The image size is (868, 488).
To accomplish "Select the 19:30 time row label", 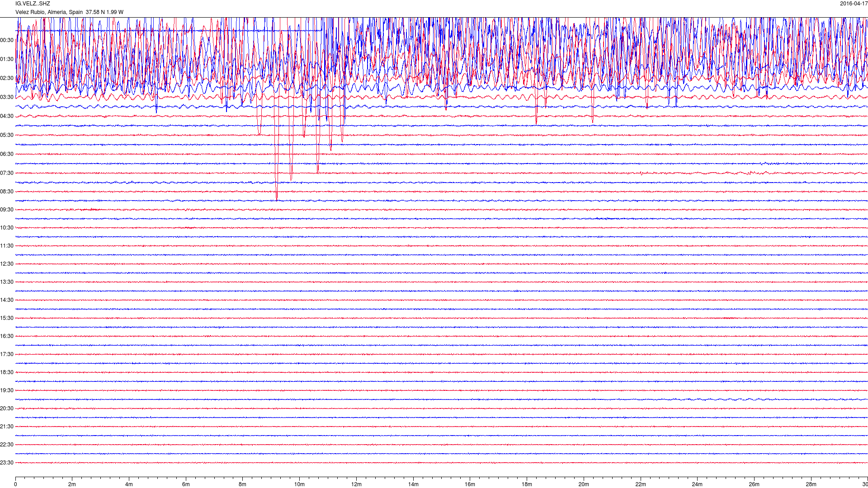I will point(7,390).
